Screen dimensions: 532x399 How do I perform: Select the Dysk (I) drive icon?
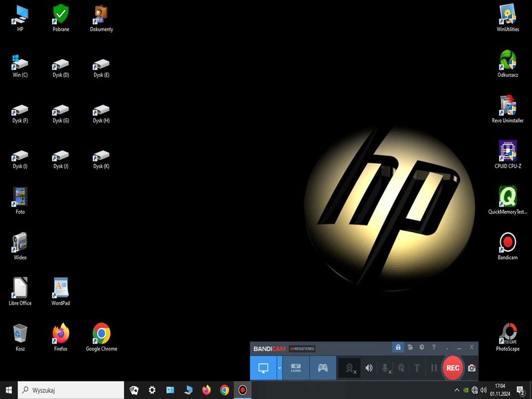(x=20, y=160)
